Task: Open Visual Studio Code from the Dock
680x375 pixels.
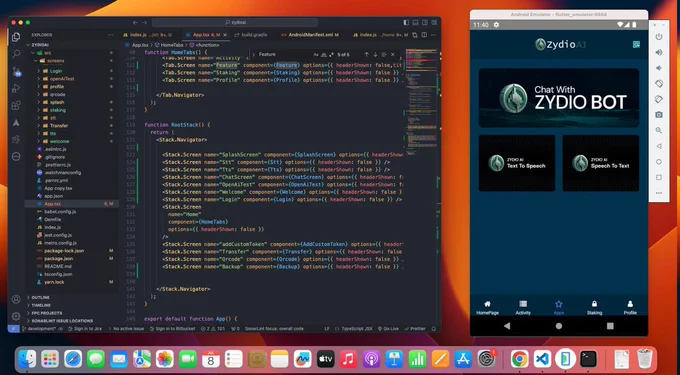Action: click(x=543, y=359)
